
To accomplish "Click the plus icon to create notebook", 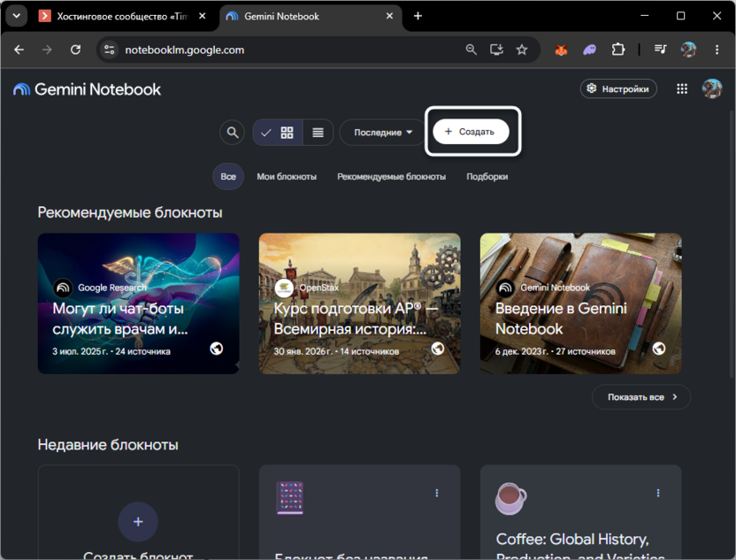I will [x=138, y=521].
